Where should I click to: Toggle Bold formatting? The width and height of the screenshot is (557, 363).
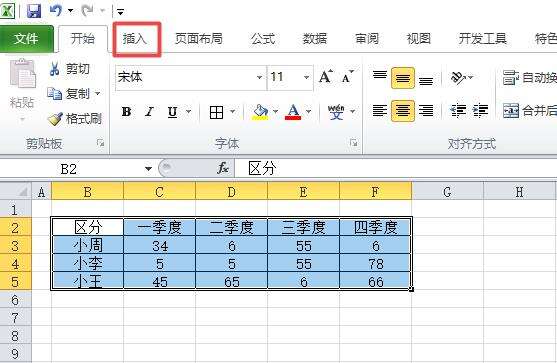(x=126, y=112)
